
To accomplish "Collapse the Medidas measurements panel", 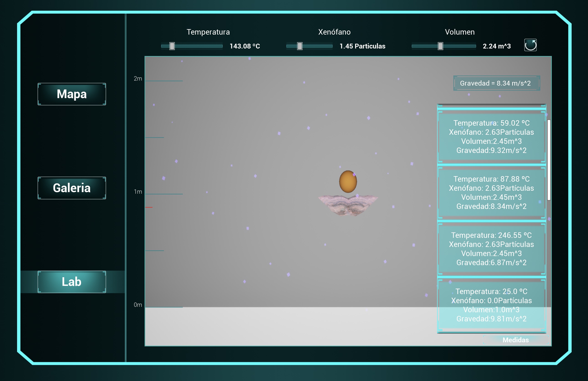I will pos(516,340).
